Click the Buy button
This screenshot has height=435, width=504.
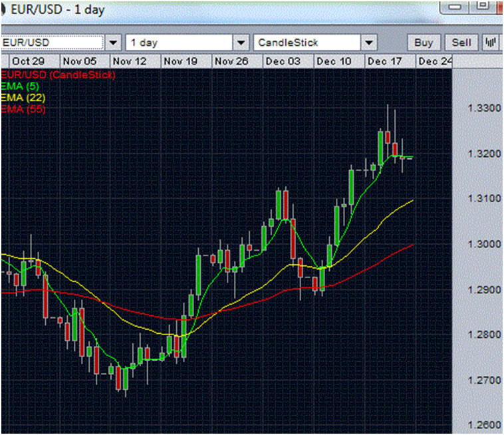tap(424, 43)
